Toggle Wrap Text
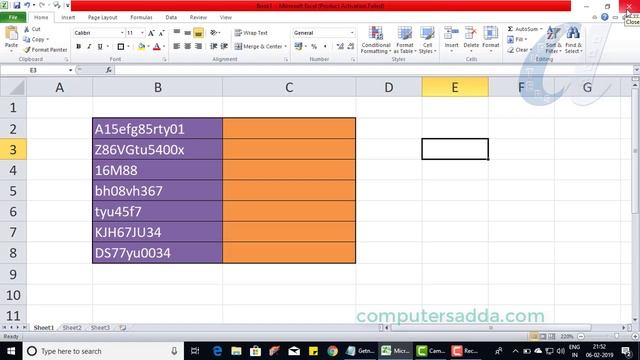Viewport: 640px width, 360px height. pos(251,33)
